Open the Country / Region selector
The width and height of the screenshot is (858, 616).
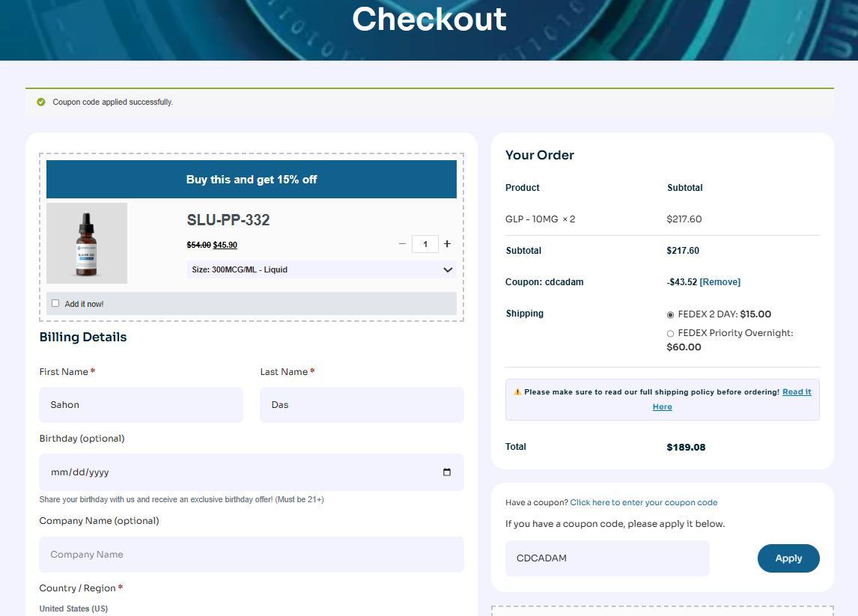[73, 608]
